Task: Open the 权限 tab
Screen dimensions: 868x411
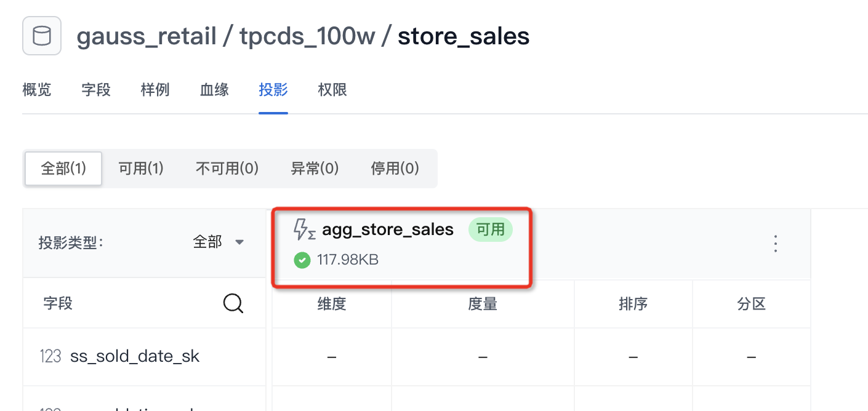Action: click(x=332, y=90)
